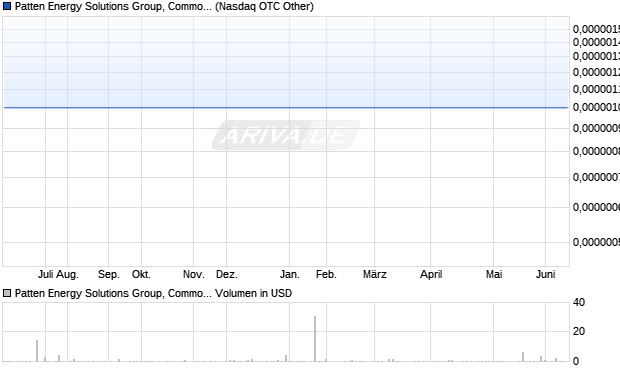This screenshot has height=371, width=620.
Task: Click the 'Okt.' month label
Action: (x=141, y=274)
